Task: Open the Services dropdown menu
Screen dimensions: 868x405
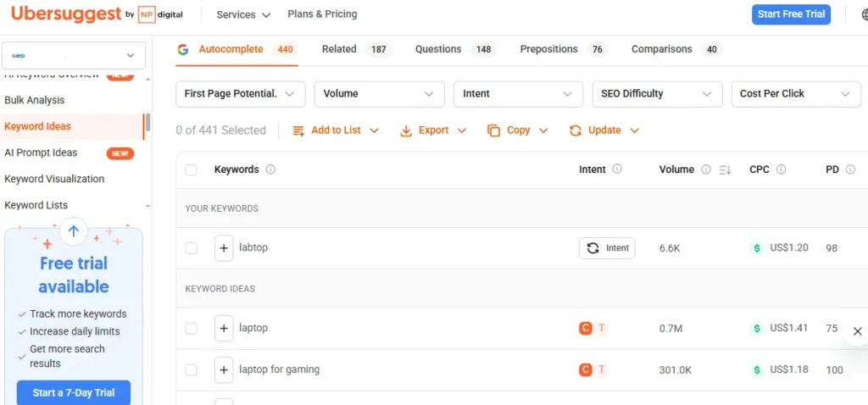Action: point(243,15)
